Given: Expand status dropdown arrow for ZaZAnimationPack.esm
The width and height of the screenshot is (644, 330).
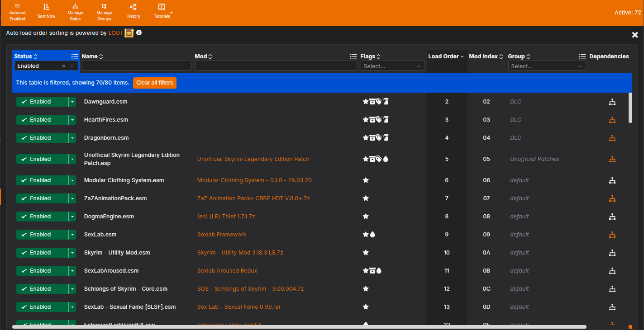Looking at the screenshot, I should click(72, 198).
